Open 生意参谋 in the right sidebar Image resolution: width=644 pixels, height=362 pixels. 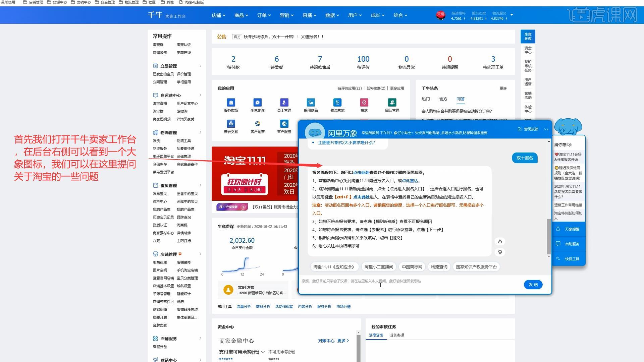coord(528,36)
